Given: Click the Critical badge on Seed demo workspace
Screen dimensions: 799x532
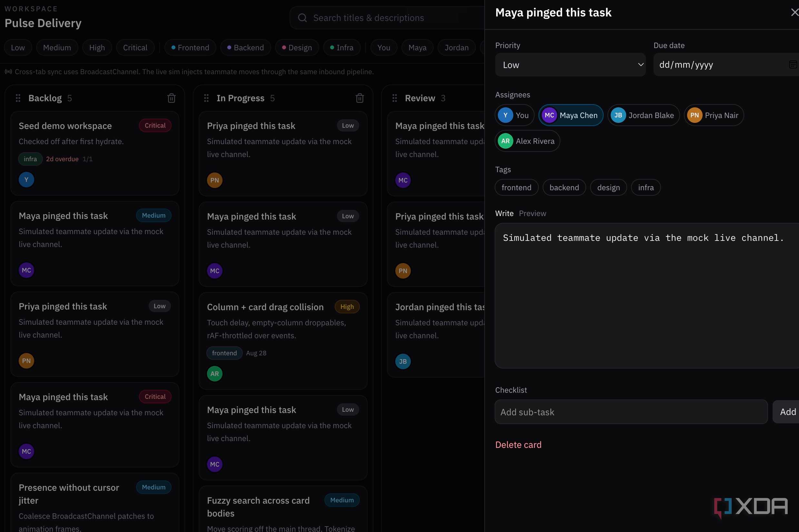Looking at the screenshot, I should pos(155,125).
